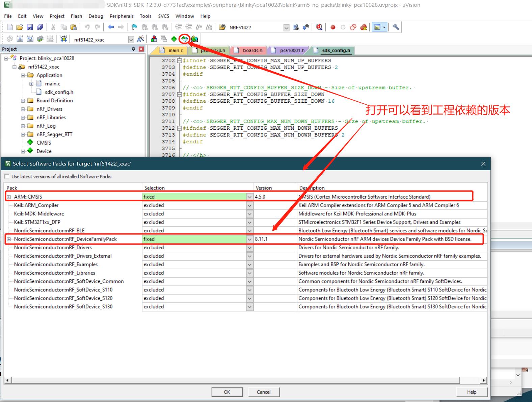Screen dimensions: 532x402
Task: Open Select Software Packs toolbar icon
Action: [184, 39]
